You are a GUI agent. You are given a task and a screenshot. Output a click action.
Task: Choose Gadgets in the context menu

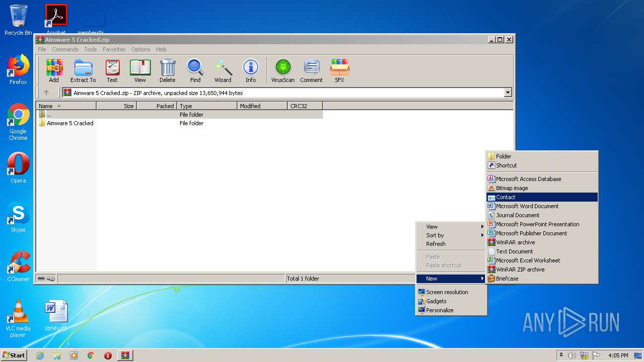point(451,301)
